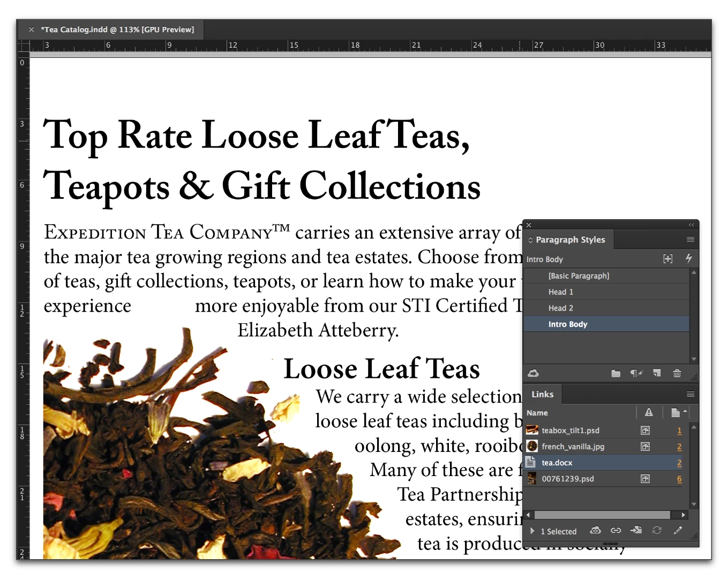Sort links by Page column icon
Image resolution: width=728 pixels, height=579 pixels.
click(x=676, y=412)
